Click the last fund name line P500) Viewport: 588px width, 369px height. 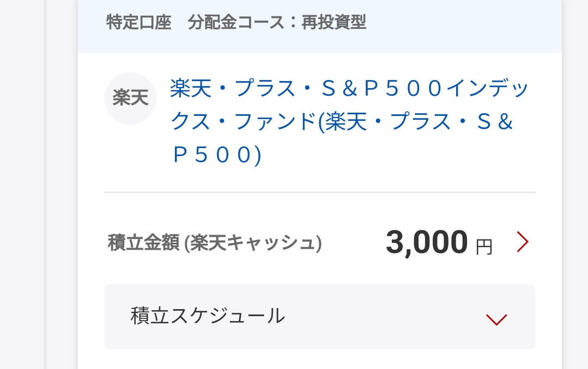[x=217, y=155]
